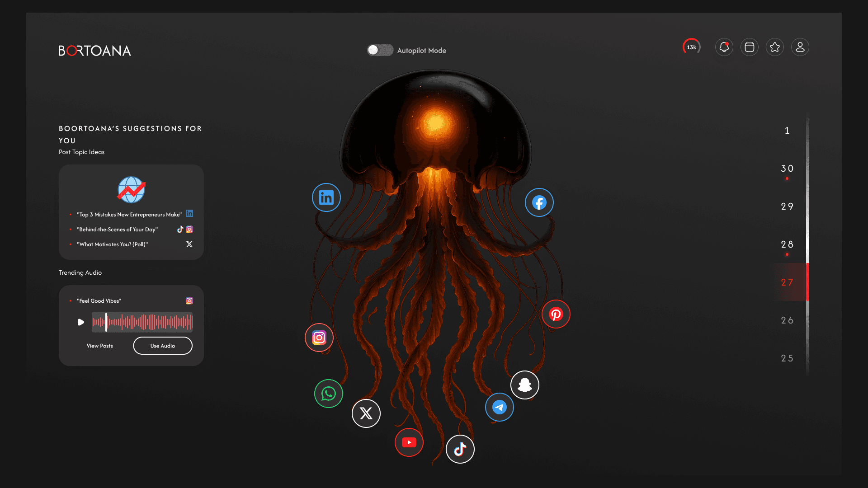Open the X platform circle icon
The width and height of the screenshot is (868, 488).
click(x=366, y=413)
